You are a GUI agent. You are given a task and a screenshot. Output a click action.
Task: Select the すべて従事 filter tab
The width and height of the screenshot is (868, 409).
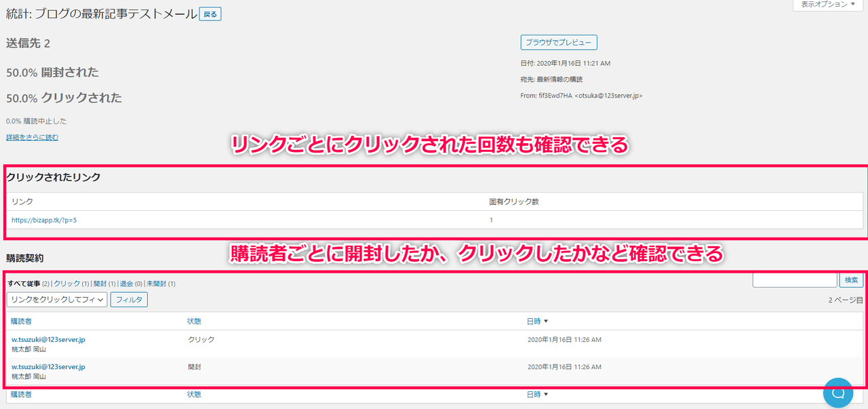point(23,284)
